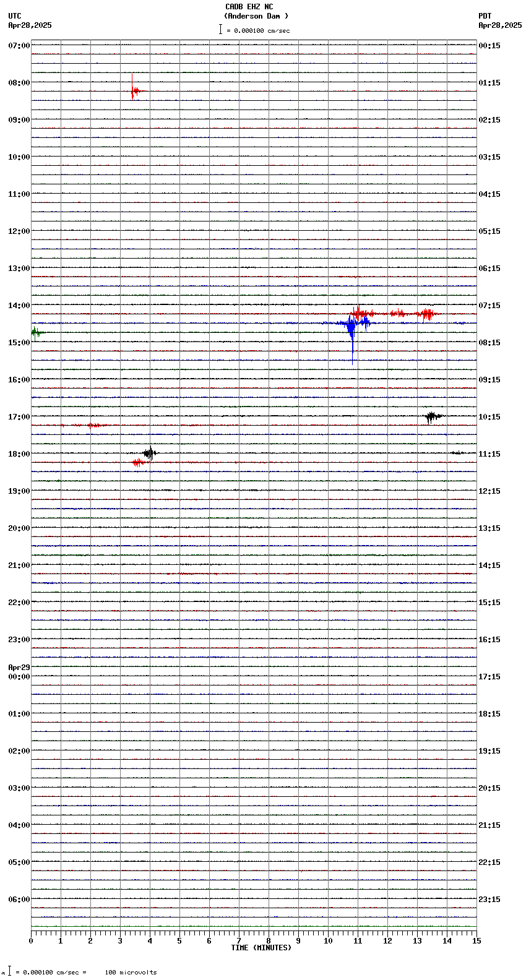Viewport: 526px width, 980px height.
Task: Click the 10 tick label on time axis
Action: point(328,941)
